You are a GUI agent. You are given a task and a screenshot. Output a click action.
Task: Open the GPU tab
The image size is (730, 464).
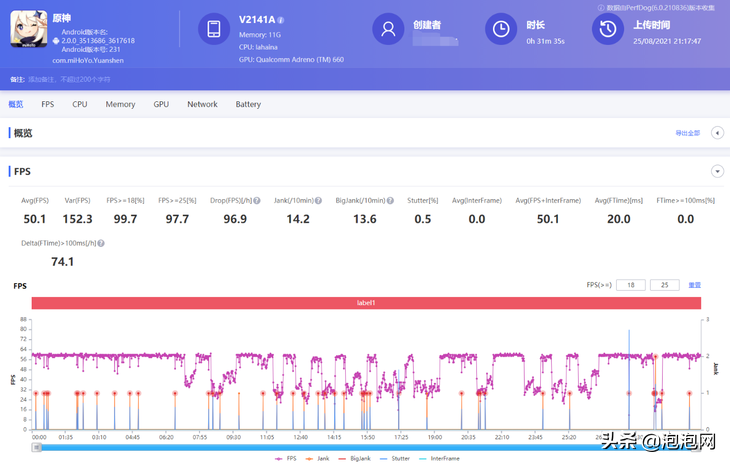(161, 104)
